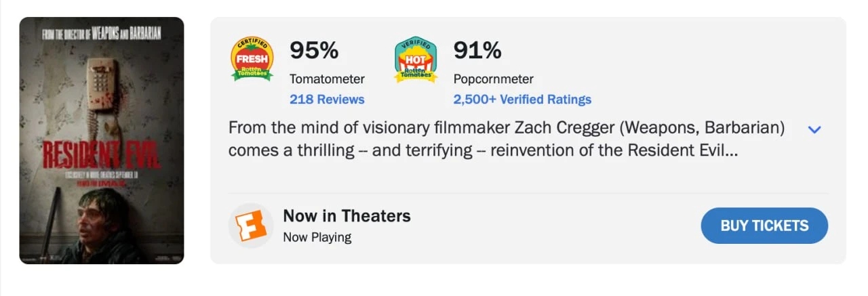Open the 2,500+ Verified Ratings link
The image size is (868, 296).
(522, 100)
